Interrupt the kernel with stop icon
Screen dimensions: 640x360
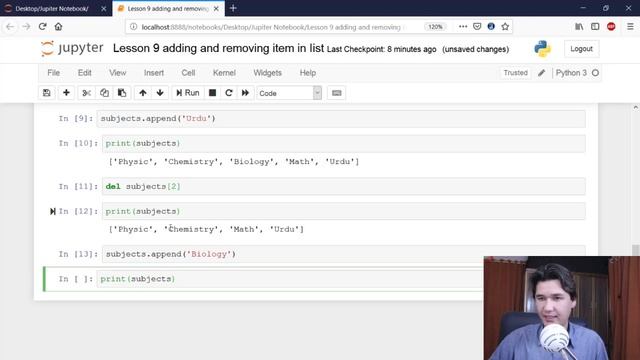coord(212,93)
